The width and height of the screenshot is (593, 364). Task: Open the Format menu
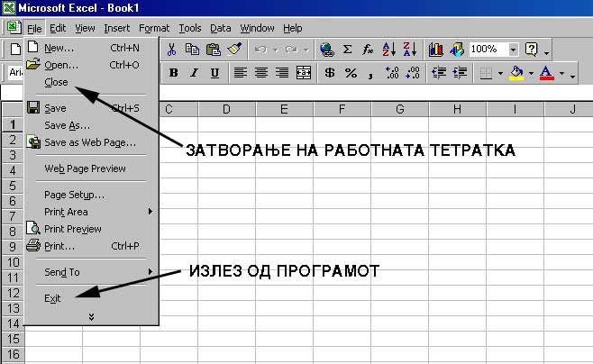[x=154, y=28]
